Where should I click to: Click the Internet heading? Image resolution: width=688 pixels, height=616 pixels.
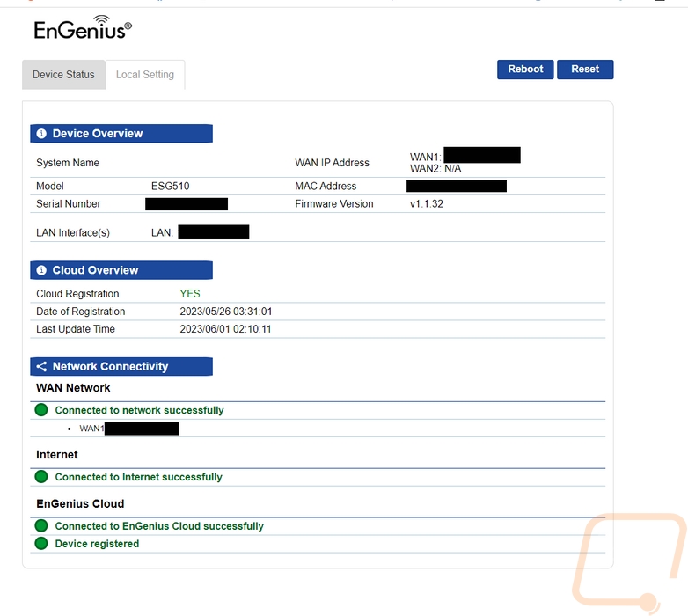tap(57, 455)
